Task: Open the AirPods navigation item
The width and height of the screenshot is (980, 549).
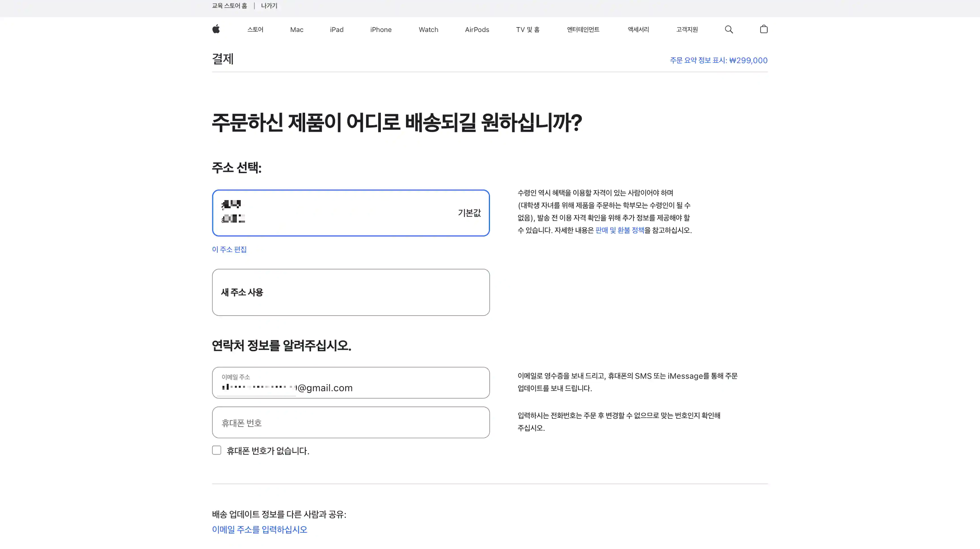Action: pos(477,29)
